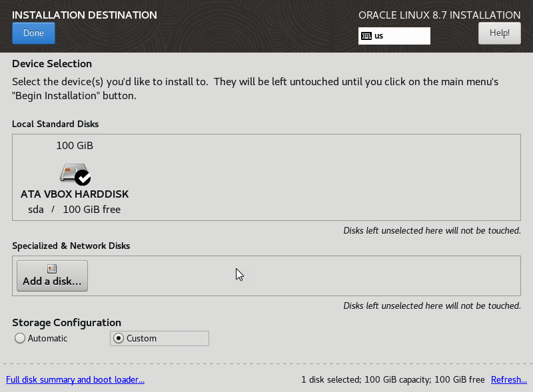533x392 pixels.
Task: Click the Refresh... link
Action: coord(509,379)
